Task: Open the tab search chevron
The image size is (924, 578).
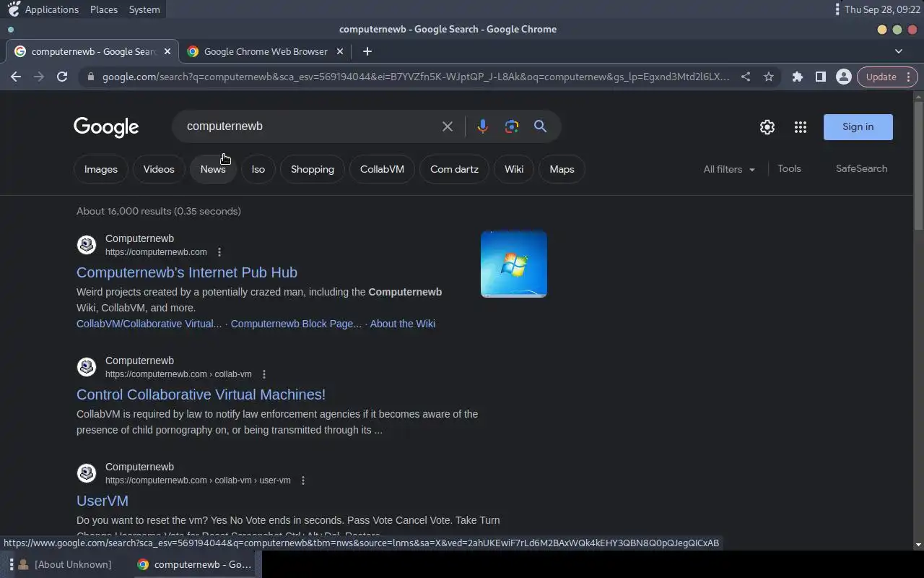Action: point(899,51)
